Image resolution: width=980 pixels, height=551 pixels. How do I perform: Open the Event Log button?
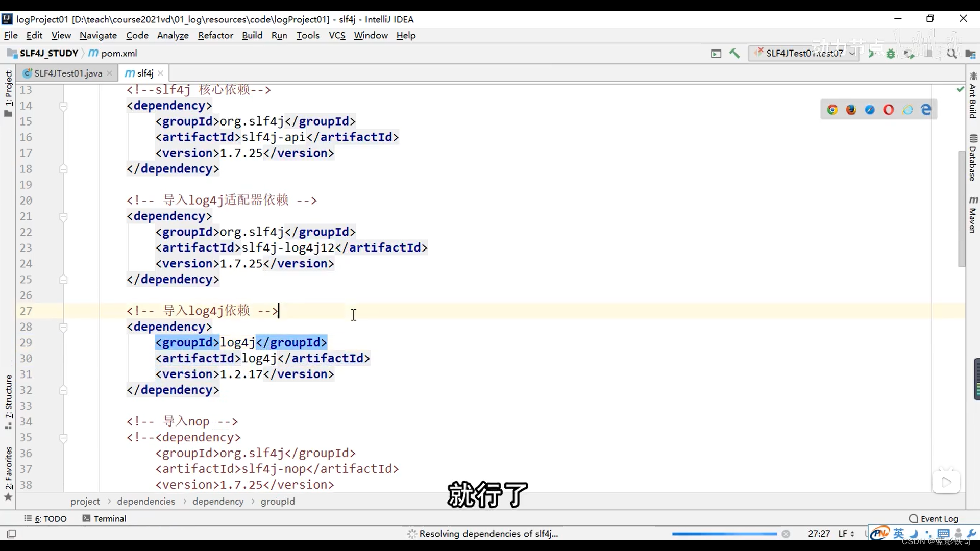(934, 519)
